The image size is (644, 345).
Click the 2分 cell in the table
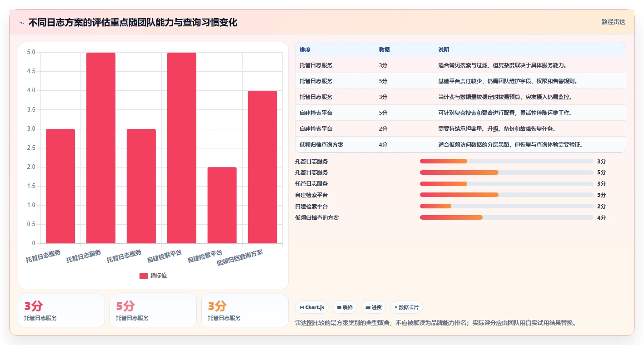(x=383, y=128)
